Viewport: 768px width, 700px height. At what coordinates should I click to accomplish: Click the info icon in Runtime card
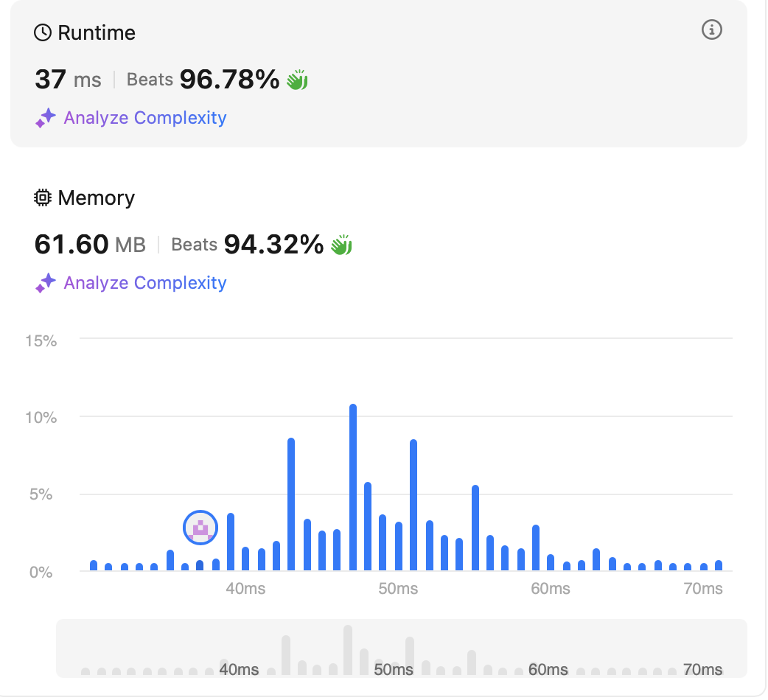point(712,30)
